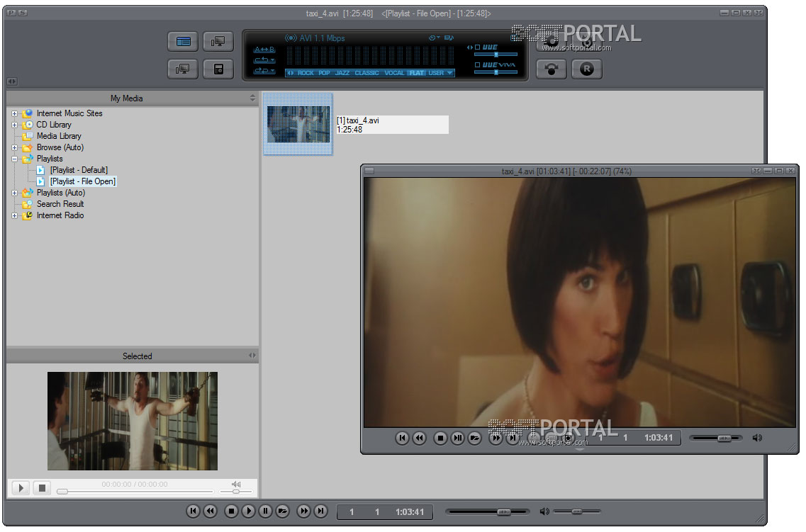This screenshot has height=532, width=806.
Task: Collapse the Playlists tree node
Action: (14, 159)
